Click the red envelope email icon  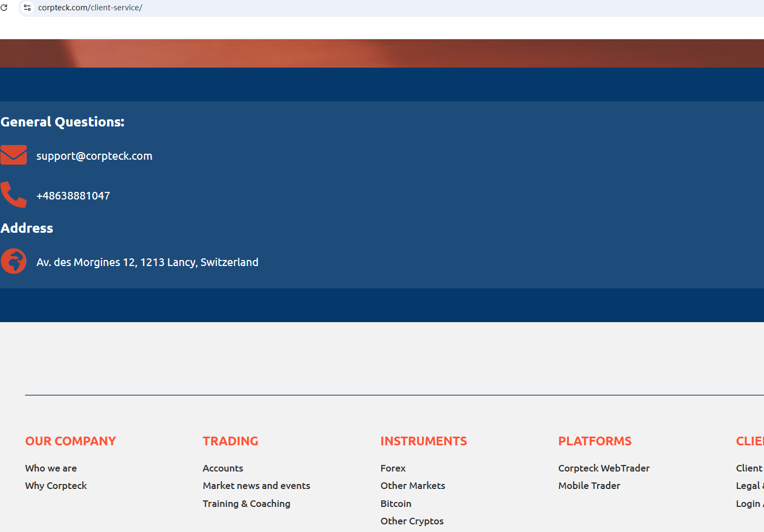[14, 155]
